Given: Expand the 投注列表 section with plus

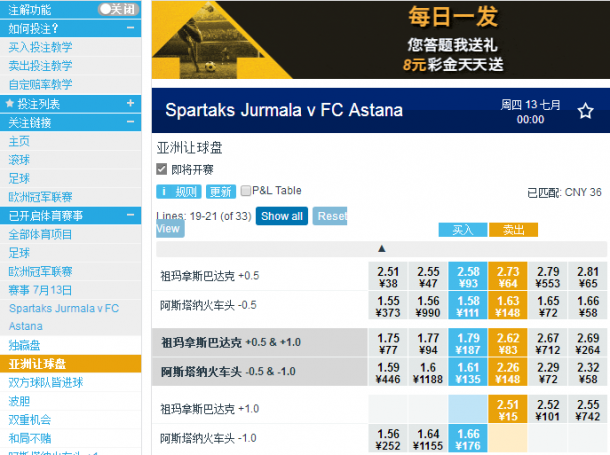Looking at the screenshot, I should [x=130, y=103].
